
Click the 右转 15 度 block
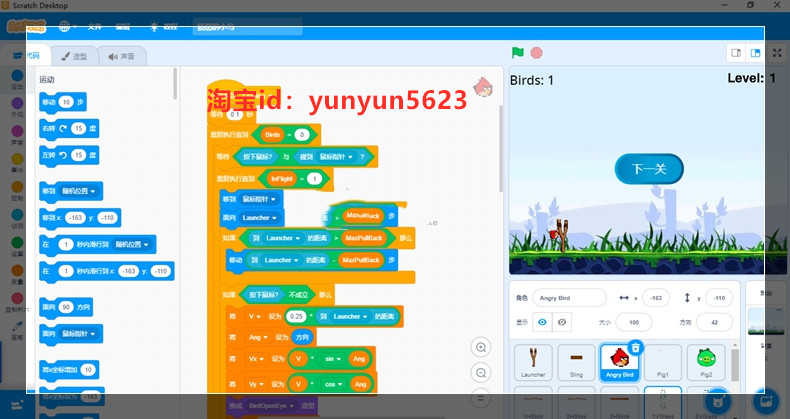(x=69, y=128)
